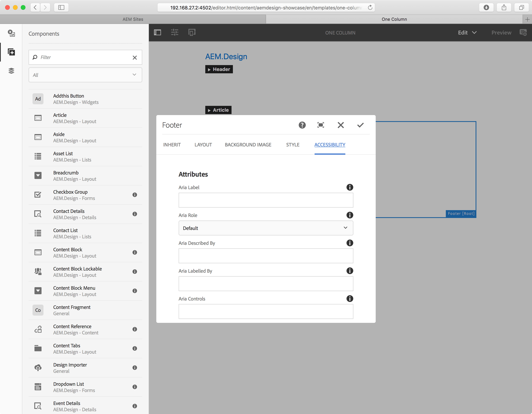Open the annotations icon beside Preview
The height and width of the screenshot is (414, 532).
(x=523, y=32)
